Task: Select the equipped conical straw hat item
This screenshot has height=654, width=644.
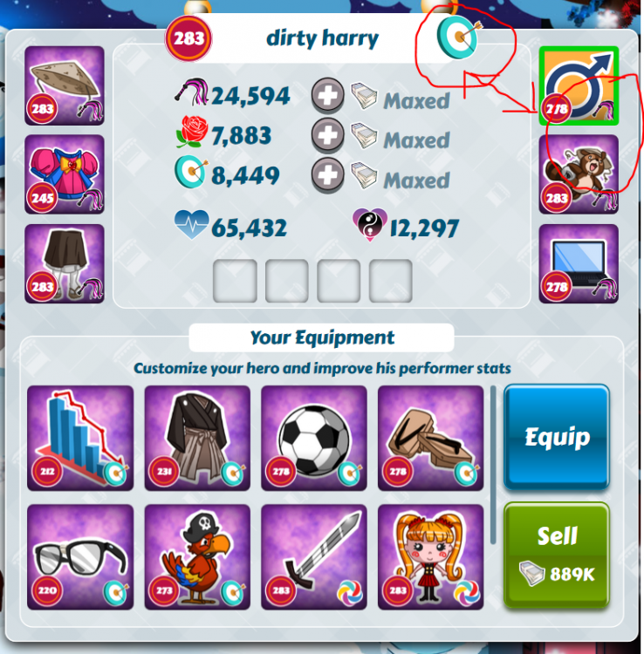Action: [x=65, y=85]
